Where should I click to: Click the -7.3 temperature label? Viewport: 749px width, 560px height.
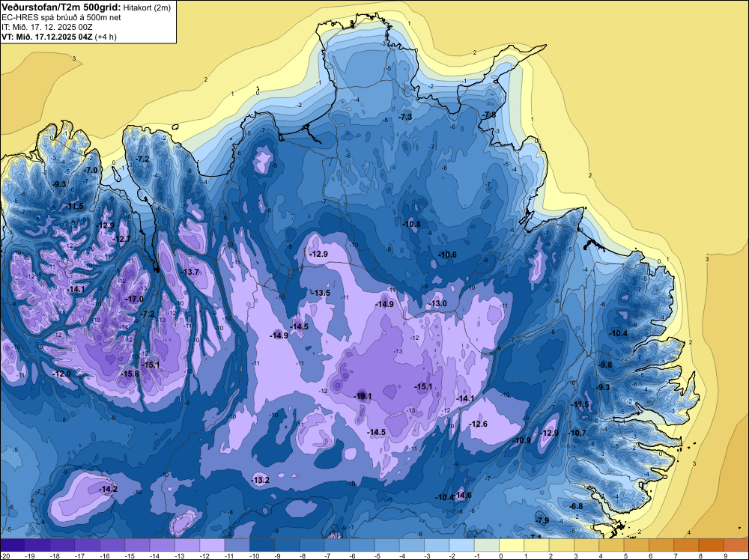click(x=405, y=117)
